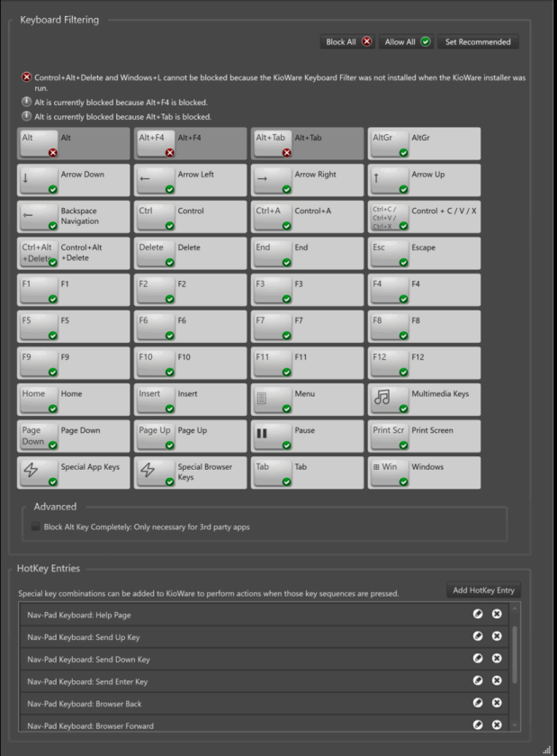This screenshot has height=756, width=557.
Task: Click the Delete key icon
Action: click(156, 254)
